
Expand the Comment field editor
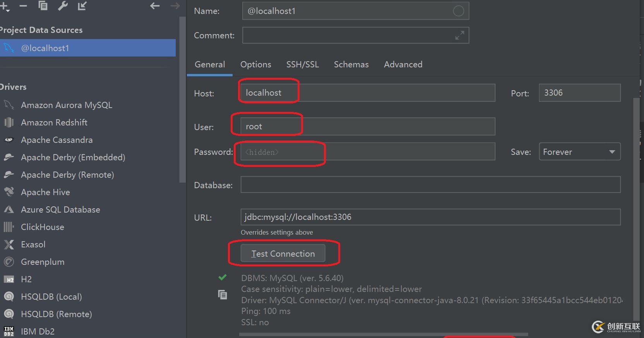459,35
